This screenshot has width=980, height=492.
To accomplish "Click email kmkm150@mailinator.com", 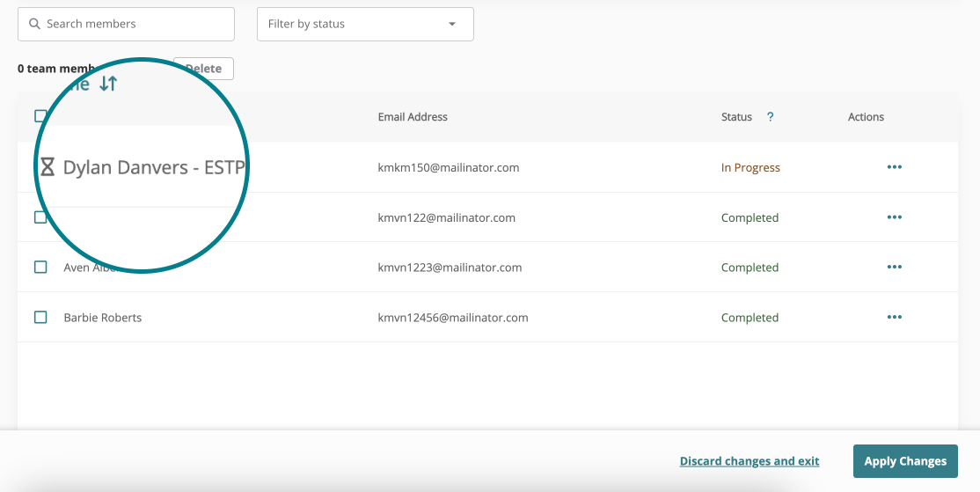I will 448,167.
